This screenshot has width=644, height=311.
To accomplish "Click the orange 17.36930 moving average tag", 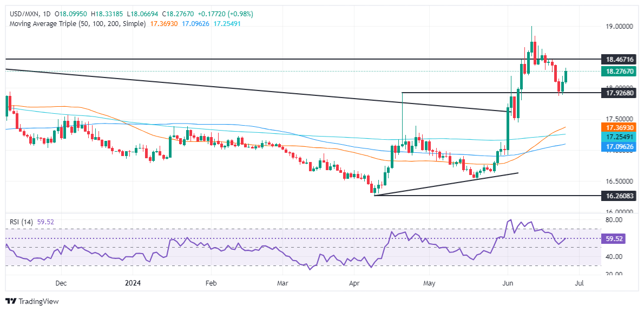I will click(x=619, y=127).
